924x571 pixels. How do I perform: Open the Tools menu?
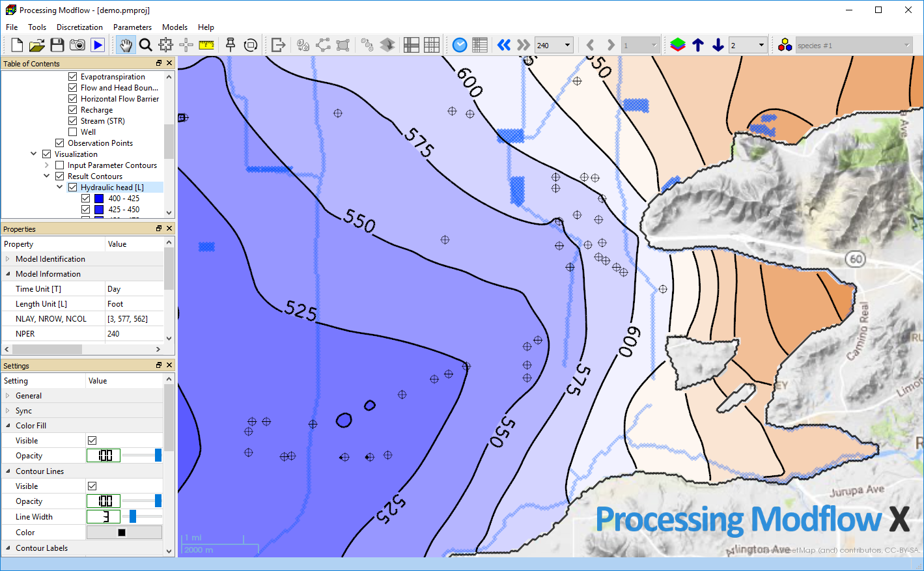pos(37,27)
